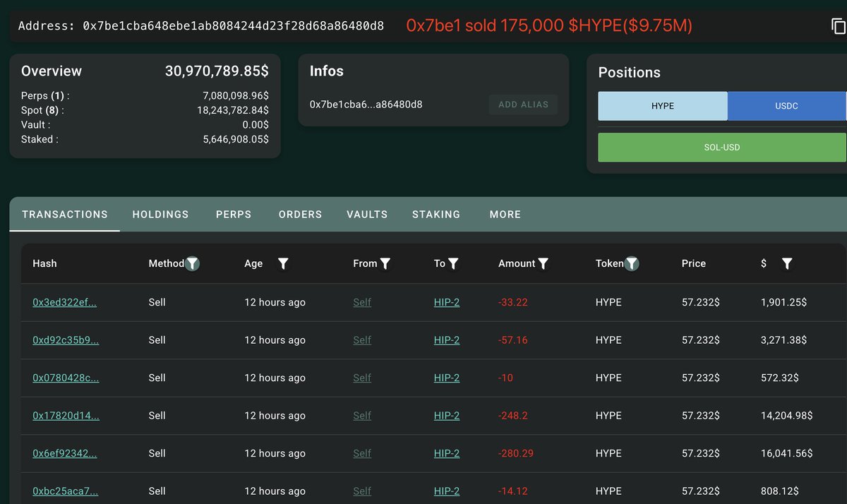This screenshot has height=504, width=847.
Task: Switch to the Vaults tab
Action: (x=367, y=214)
